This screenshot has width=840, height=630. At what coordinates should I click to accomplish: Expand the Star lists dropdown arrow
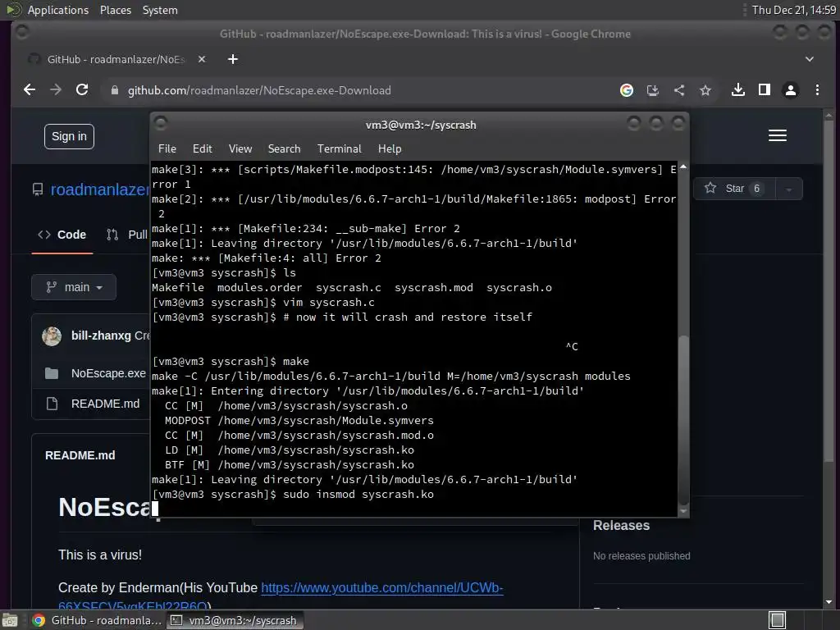[788, 189]
